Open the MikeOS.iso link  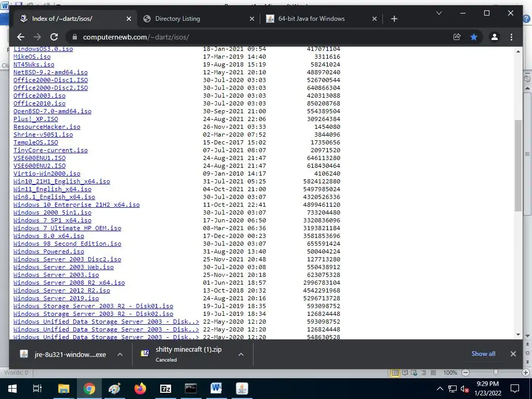pos(32,57)
